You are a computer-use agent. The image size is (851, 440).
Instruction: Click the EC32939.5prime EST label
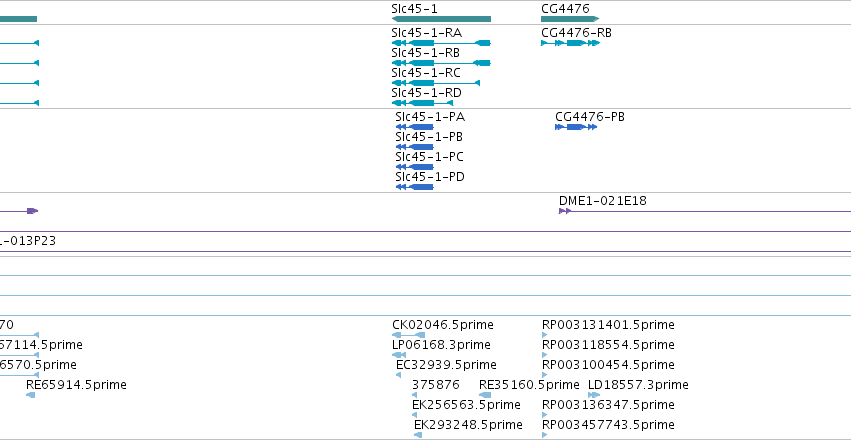coord(446,365)
